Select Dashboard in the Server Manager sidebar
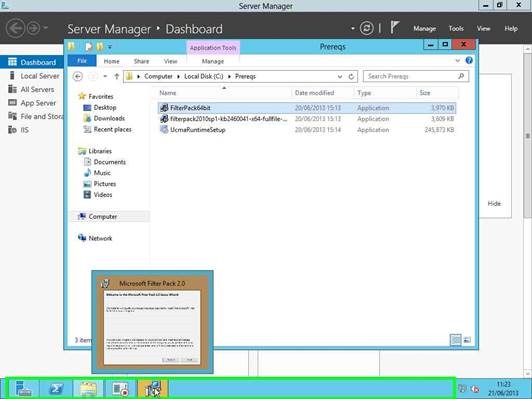The image size is (532, 399). click(x=32, y=62)
